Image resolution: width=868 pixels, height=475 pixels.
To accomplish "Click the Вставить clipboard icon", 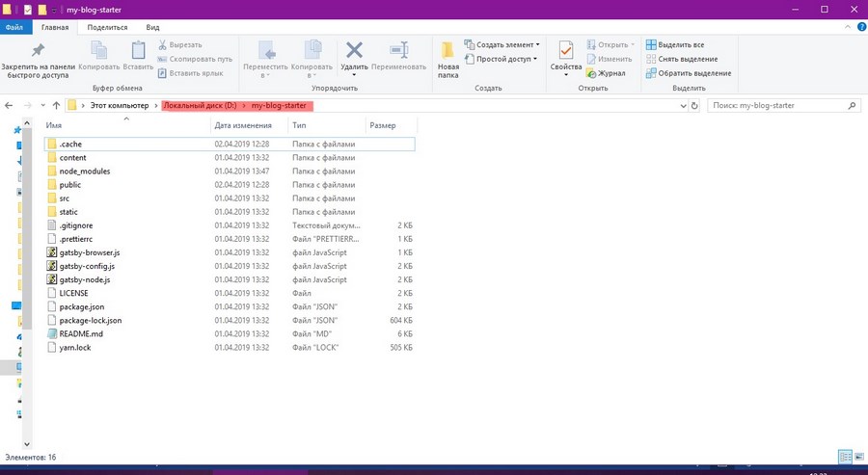I will tap(138, 50).
